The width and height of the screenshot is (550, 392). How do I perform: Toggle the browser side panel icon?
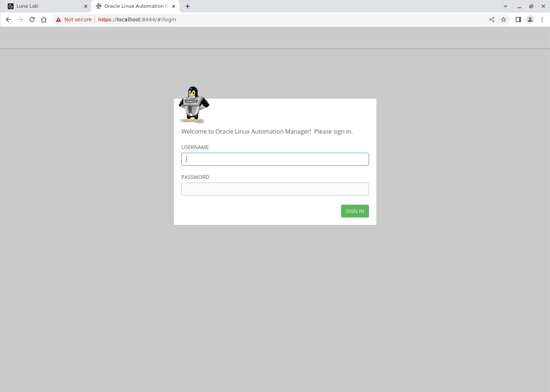point(518,20)
